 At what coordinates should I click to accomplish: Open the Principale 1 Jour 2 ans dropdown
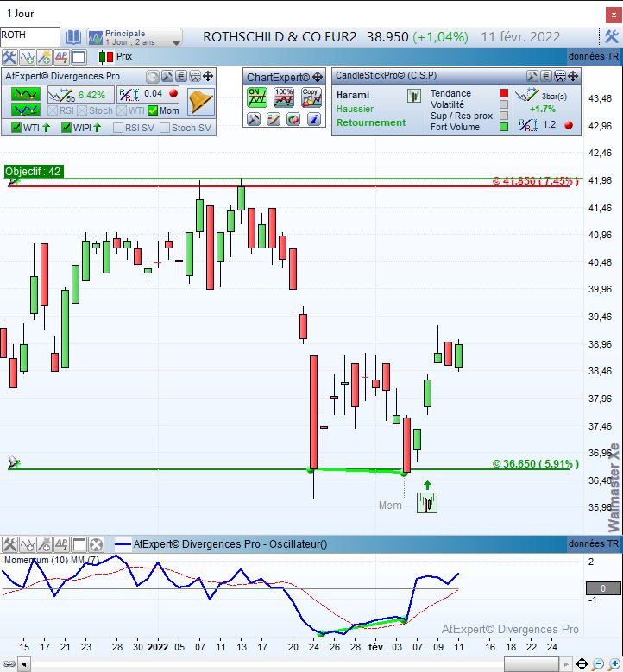[135, 38]
